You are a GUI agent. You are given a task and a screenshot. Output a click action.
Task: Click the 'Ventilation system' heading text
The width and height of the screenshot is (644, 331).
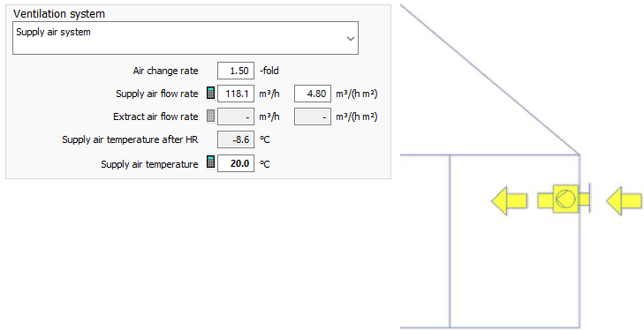[x=59, y=13]
